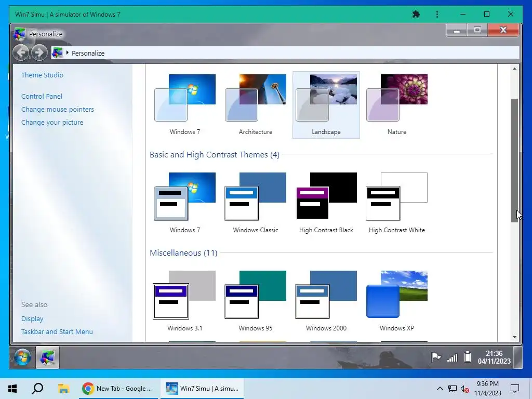Open the Action Center flag icon
The image size is (532, 399).
pyautogui.click(x=436, y=357)
